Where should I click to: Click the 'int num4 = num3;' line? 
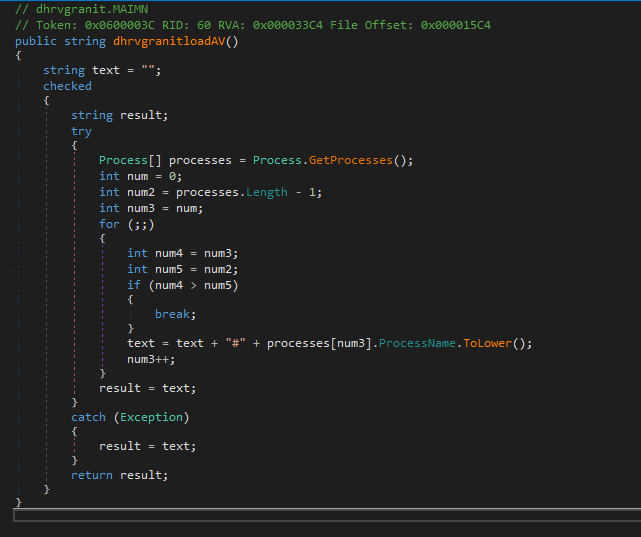[x=182, y=253]
